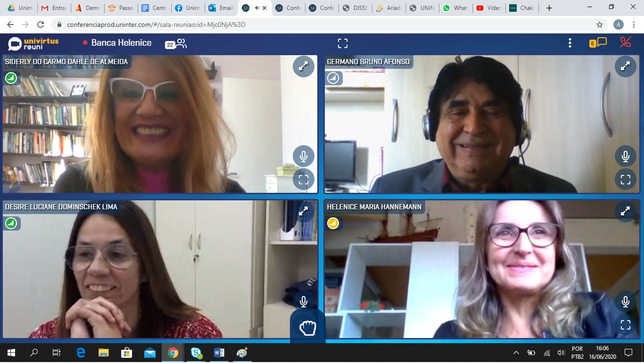Image resolution: width=644 pixels, height=363 pixels.
Task: Click Siderly's green signal strength indicator
Action: pos(11,78)
